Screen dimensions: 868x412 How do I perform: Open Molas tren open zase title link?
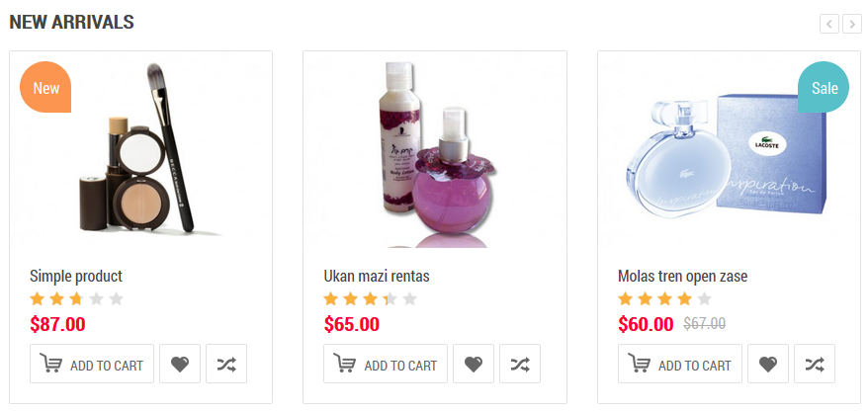coord(682,276)
